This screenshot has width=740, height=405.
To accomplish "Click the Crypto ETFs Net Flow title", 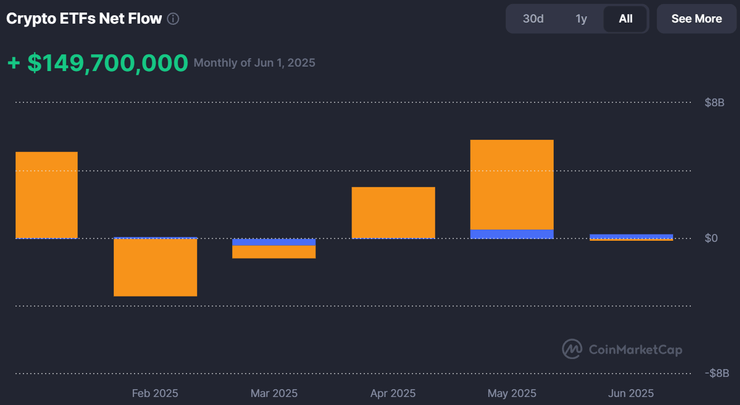I will point(84,19).
